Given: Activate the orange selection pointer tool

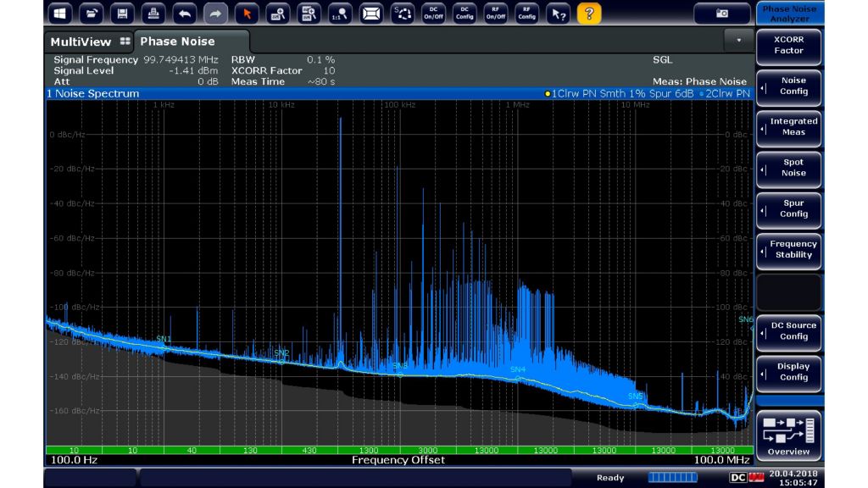Looking at the screenshot, I should click(247, 14).
